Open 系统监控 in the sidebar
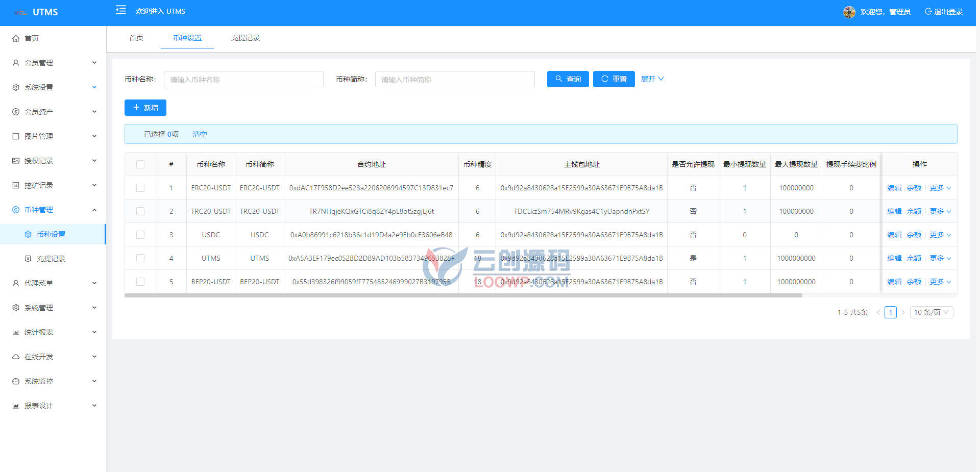 click(x=53, y=381)
